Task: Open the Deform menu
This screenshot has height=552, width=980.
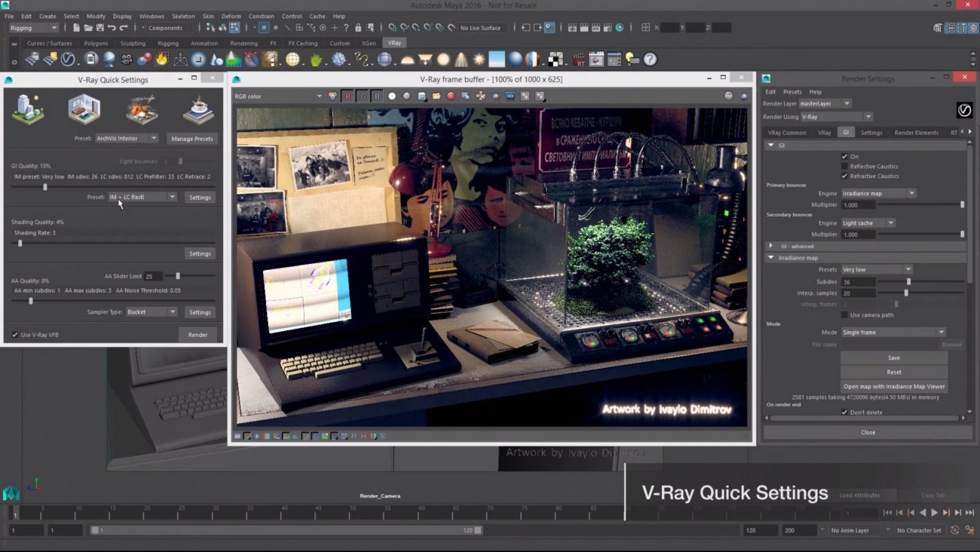Action: [x=231, y=16]
